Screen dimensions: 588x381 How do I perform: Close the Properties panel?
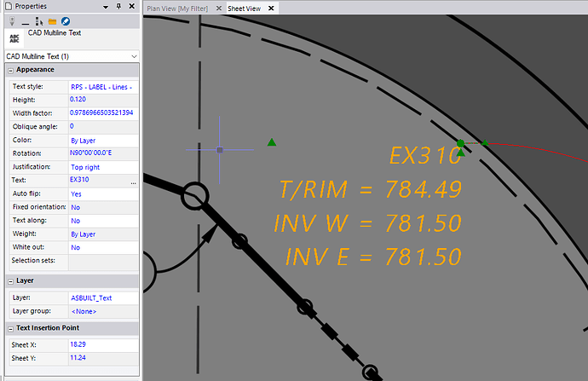coord(131,6)
